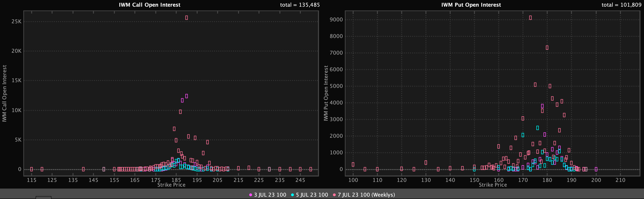The width and height of the screenshot is (644, 199).
Task: Select the "5 JUL 23 100" legend label
Action: point(312,195)
